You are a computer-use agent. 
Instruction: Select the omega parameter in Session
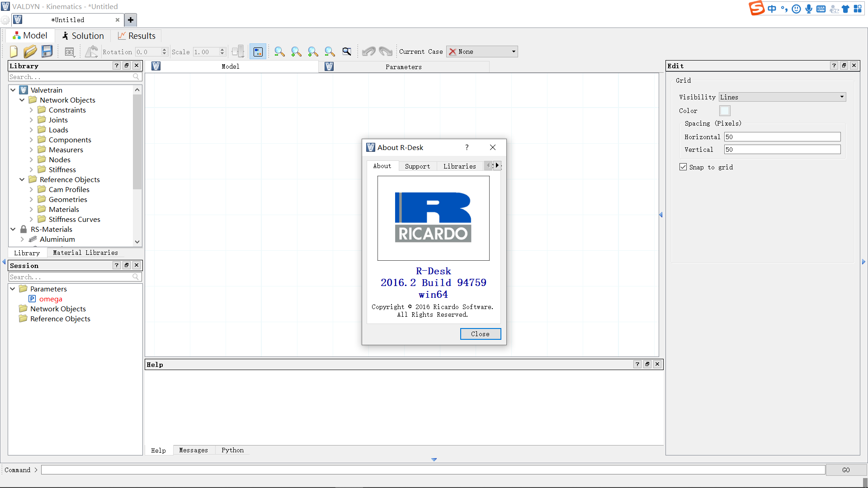51,299
